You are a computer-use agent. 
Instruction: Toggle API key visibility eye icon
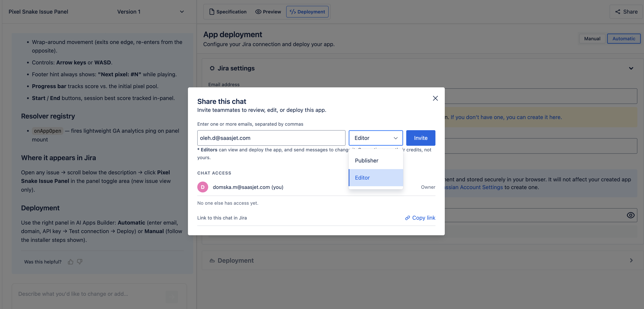coord(631,215)
